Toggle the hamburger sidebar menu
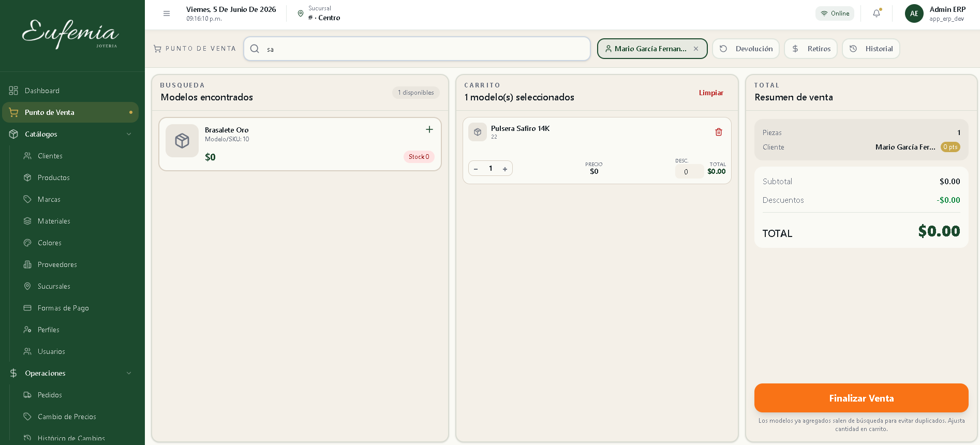The width and height of the screenshot is (980, 445). [167, 13]
